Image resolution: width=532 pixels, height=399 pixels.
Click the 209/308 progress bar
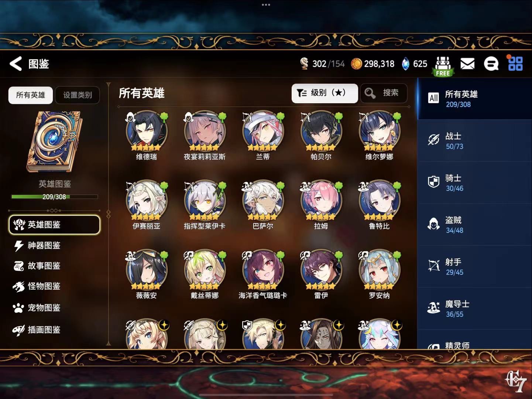[x=55, y=197]
